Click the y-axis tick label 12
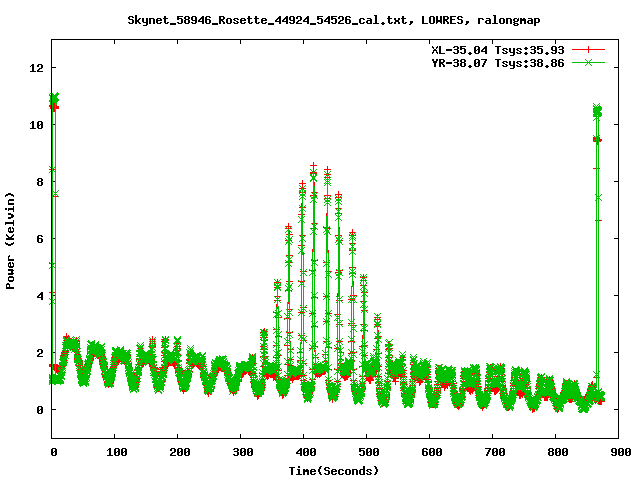640x480 pixels. click(x=36, y=68)
